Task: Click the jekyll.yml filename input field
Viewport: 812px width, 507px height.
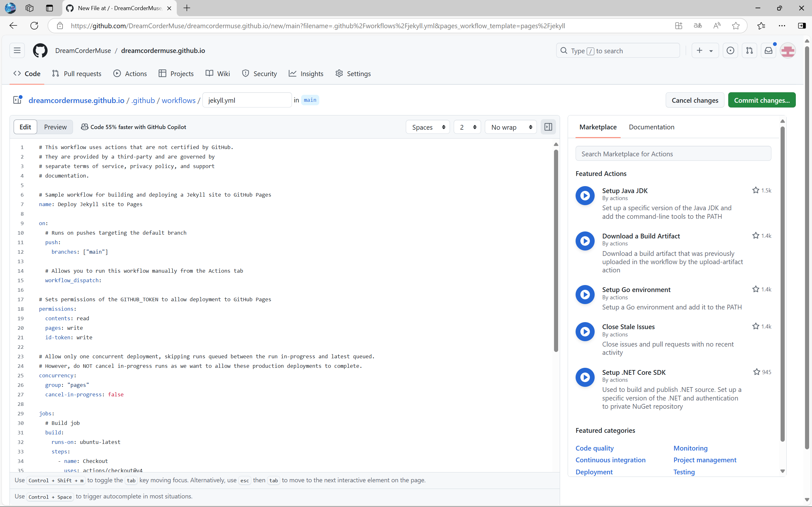Action: click(247, 100)
